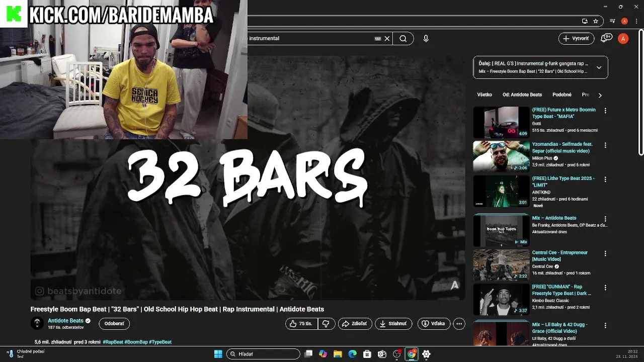Open the YouTube account avatar menu
The image size is (644, 362).
pos(623,38)
